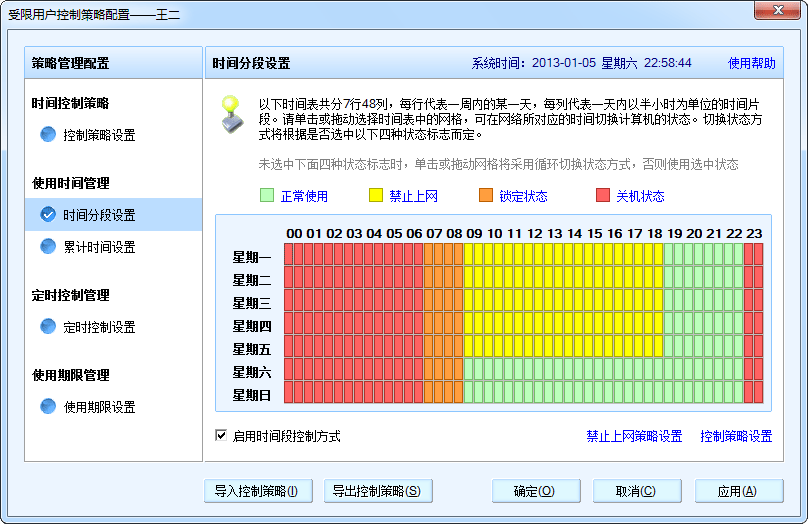This screenshot has width=808, height=524.
Task: Click 取消(C) button
Action: pyautogui.click(x=637, y=491)
